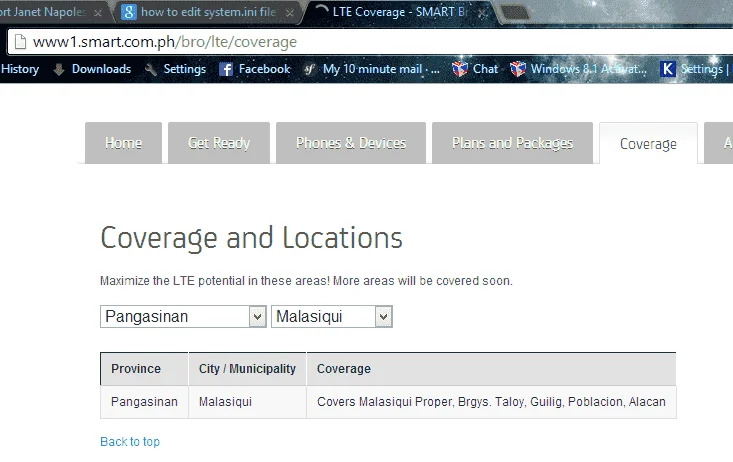Open the Get Ready navigation tab
This screenshot has height=462, width=733.
219,143
